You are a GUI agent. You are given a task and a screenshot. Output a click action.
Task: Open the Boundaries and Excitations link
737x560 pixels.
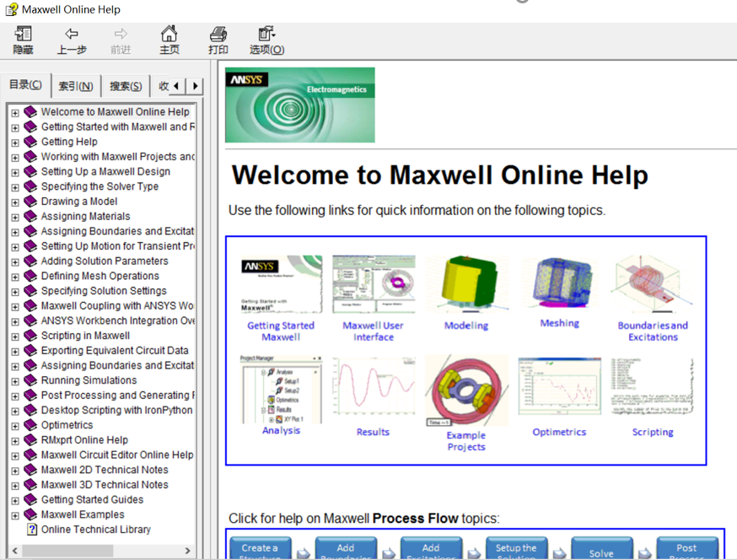[x=653, y=331]
